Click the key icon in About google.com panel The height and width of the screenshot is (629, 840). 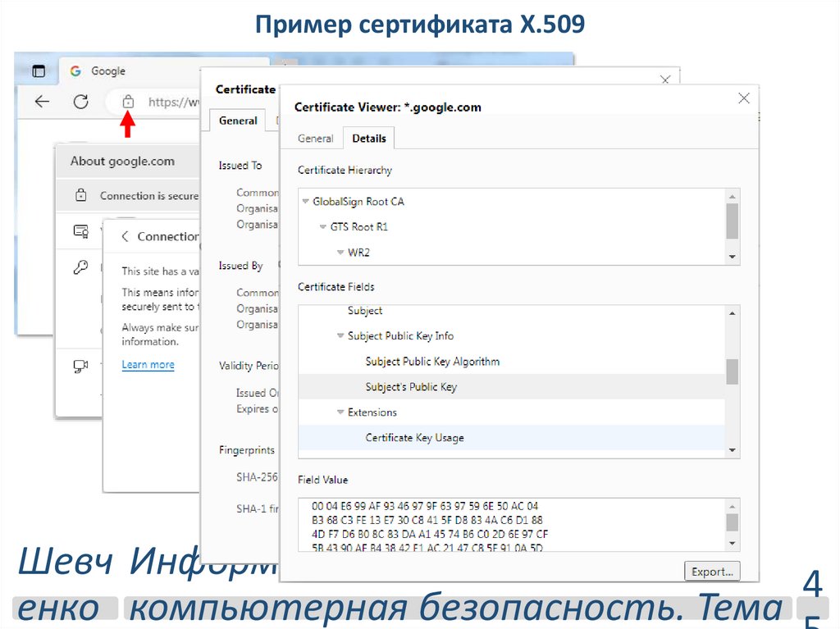80,267
